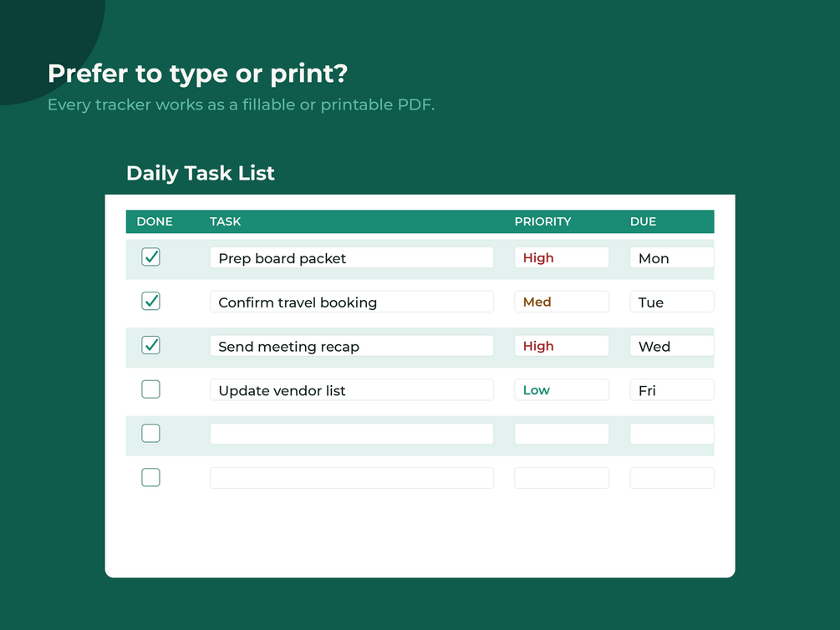Edit the High priority on Prep board packet
The image size is (840, 630).
point(562,257)
